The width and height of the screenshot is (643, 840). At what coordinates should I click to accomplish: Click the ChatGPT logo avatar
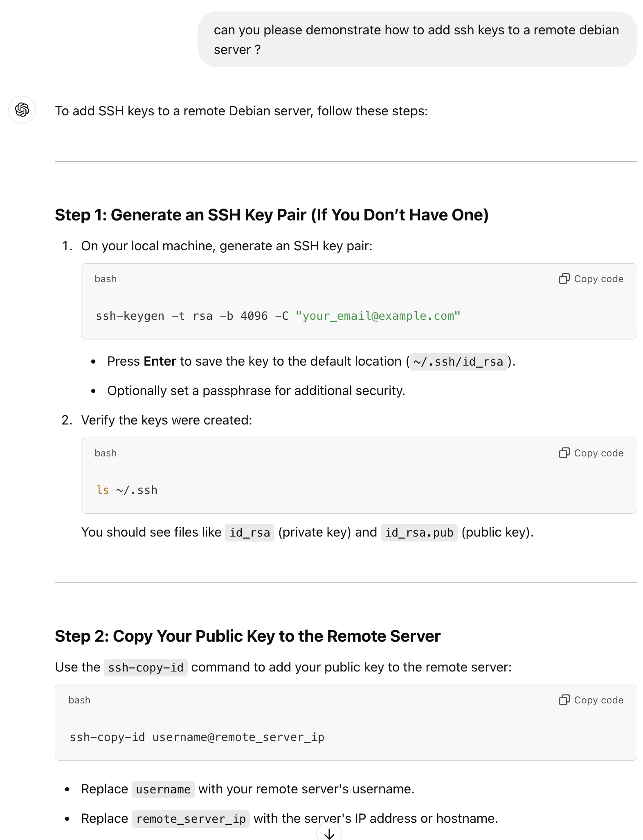pyautogui.click(x=22, y=110)
